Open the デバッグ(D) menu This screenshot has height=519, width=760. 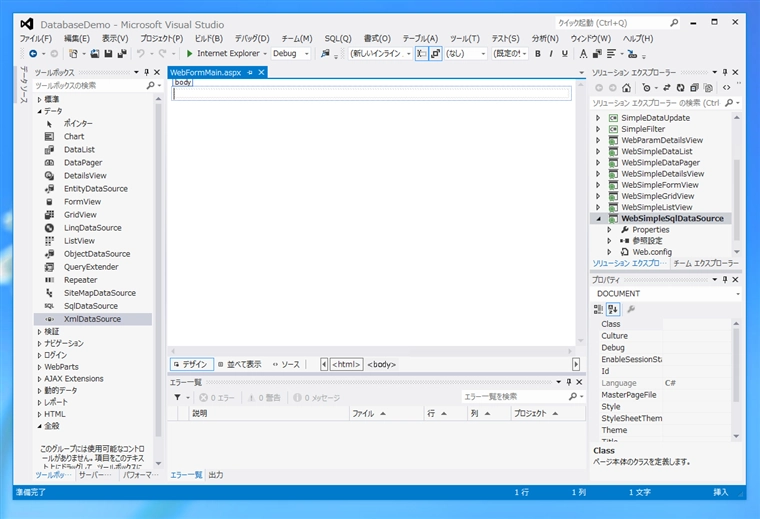click(252, 38)
